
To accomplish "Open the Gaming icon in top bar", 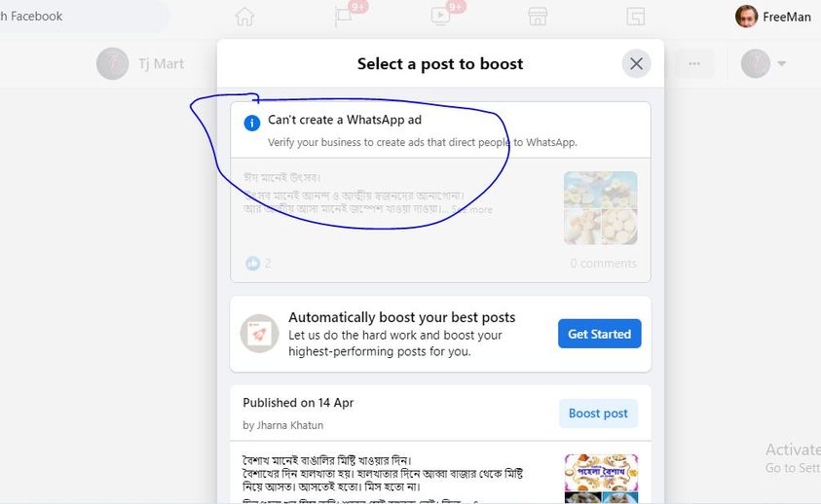I will [635, 17].
